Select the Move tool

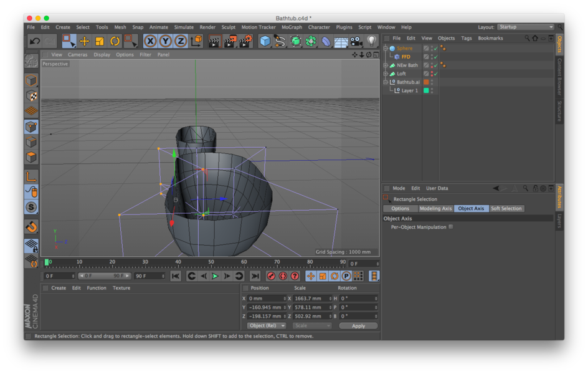[x=84, y=41]
